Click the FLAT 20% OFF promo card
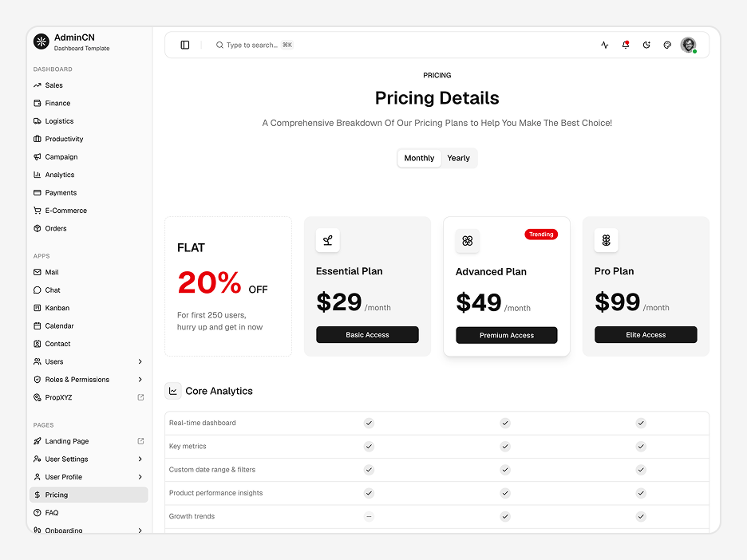The width and height of the screenshot is (747, 560). tap(228, 286)
